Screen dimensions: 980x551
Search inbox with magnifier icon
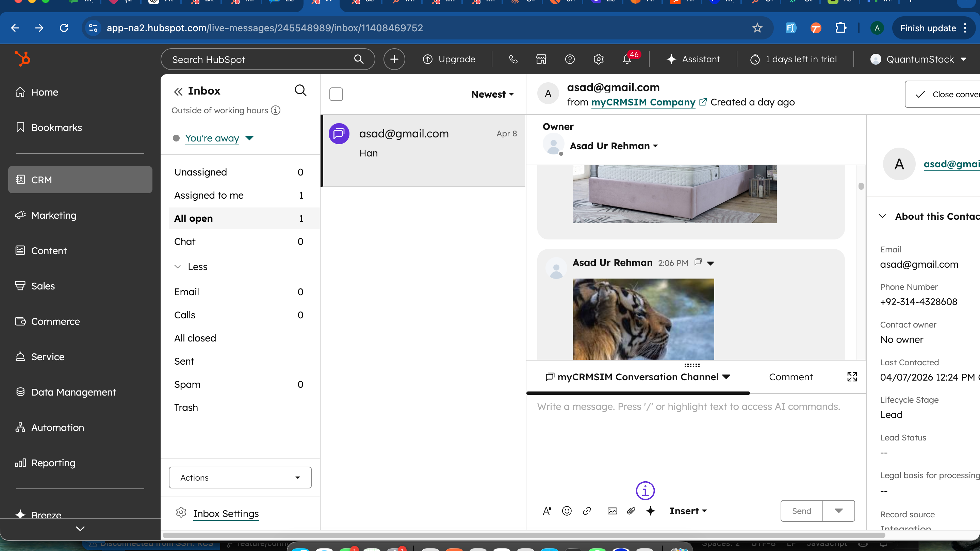click(x=300, y=90)
